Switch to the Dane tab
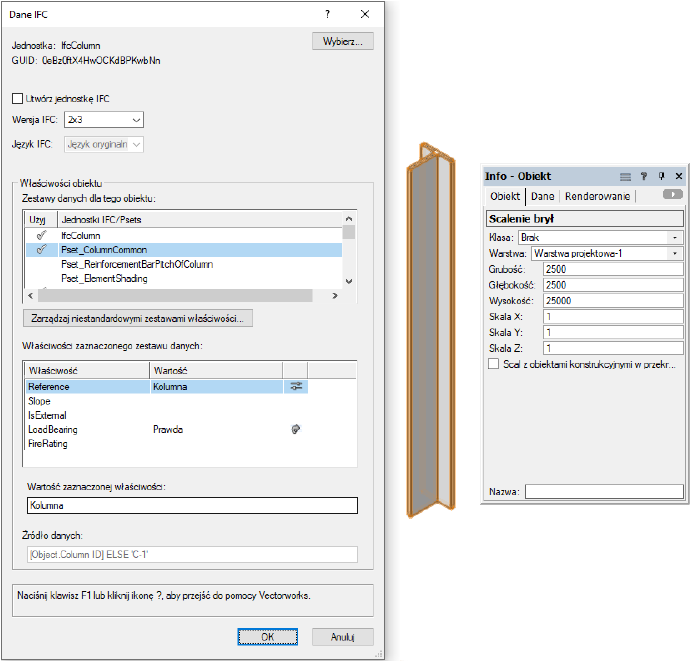692x662 pixels. click(x=542, y=196)
